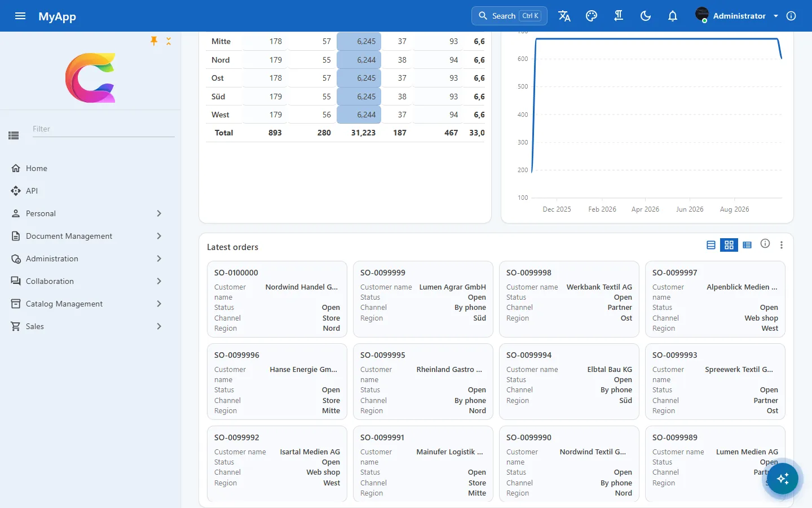Open order SO-0099998 card
Image resolution: width=812 pixels, height=508 pixels.
569,299
